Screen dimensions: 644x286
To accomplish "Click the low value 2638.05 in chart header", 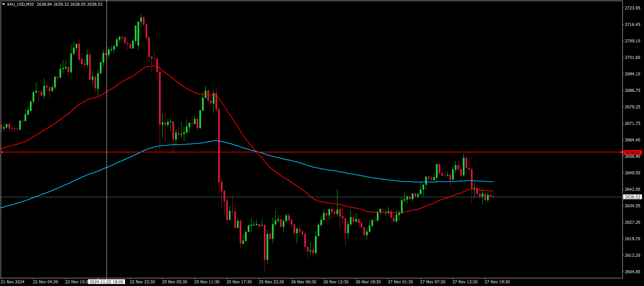I will point(78,4).
